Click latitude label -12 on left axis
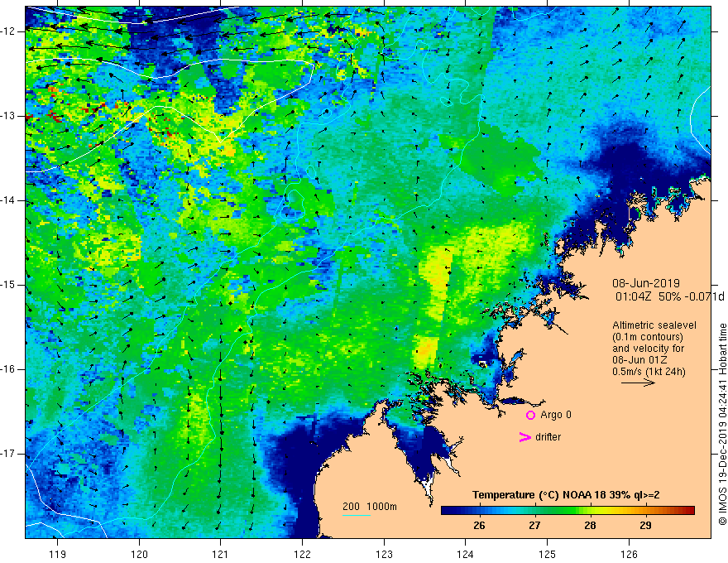Image resolution: width=728 pixels, height=563 pixels. (9, 31)
